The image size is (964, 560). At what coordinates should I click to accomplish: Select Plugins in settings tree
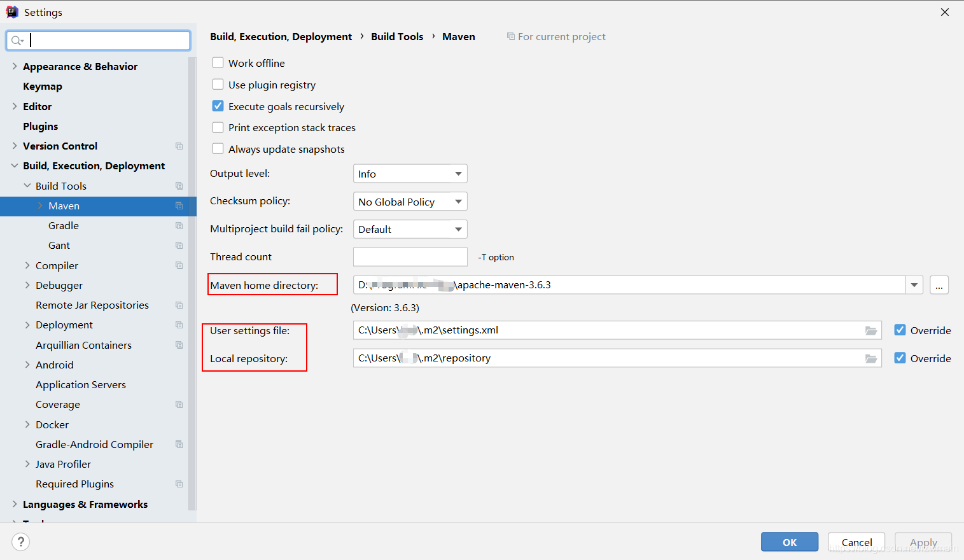41,126
